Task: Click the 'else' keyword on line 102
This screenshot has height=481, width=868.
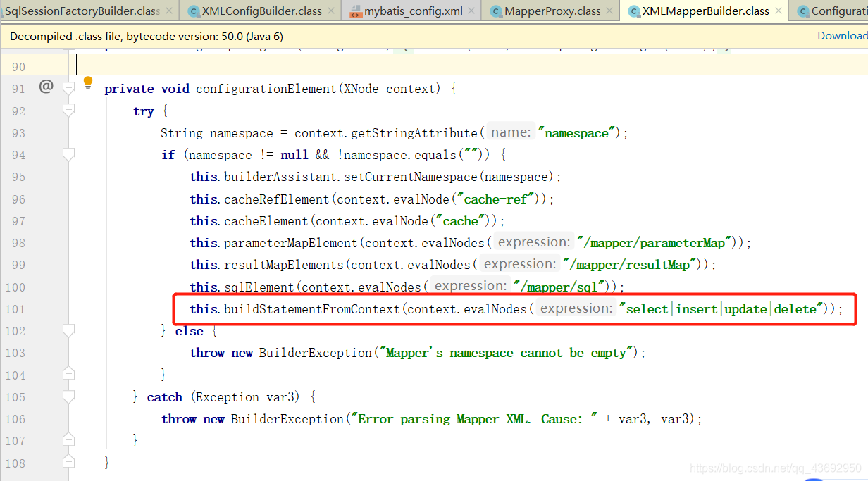Action: [x=190, y=331]
